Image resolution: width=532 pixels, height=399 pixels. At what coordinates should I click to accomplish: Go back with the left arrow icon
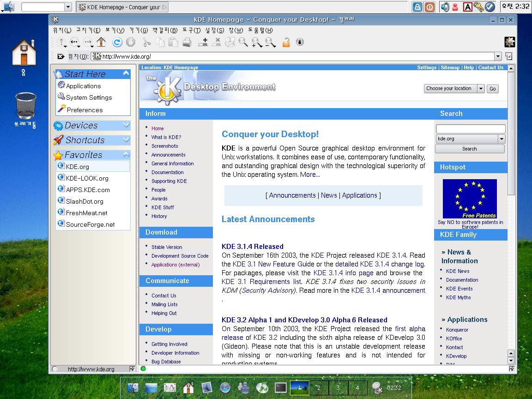[x=74, y=42]
